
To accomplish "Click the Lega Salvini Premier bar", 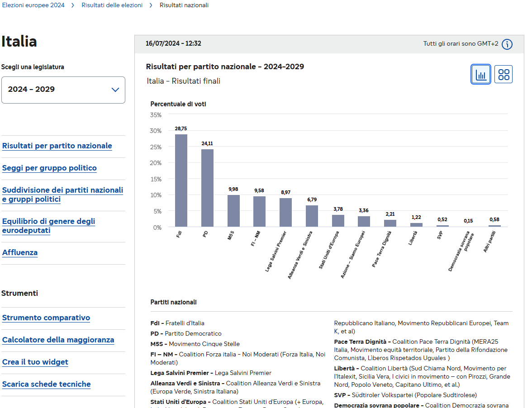I will click(285, 213).
